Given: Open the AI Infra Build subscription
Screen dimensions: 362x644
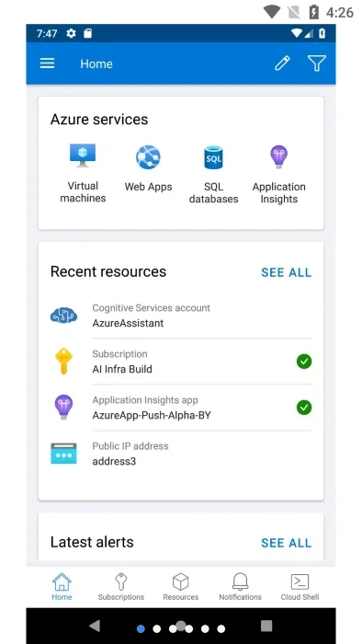Looking at the screenshot, I should (181, 362).
